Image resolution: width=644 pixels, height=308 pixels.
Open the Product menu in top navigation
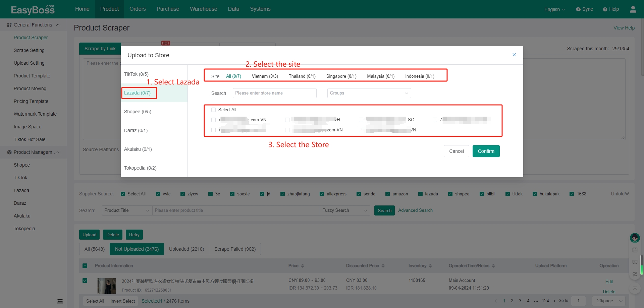(x=109, y=9)
